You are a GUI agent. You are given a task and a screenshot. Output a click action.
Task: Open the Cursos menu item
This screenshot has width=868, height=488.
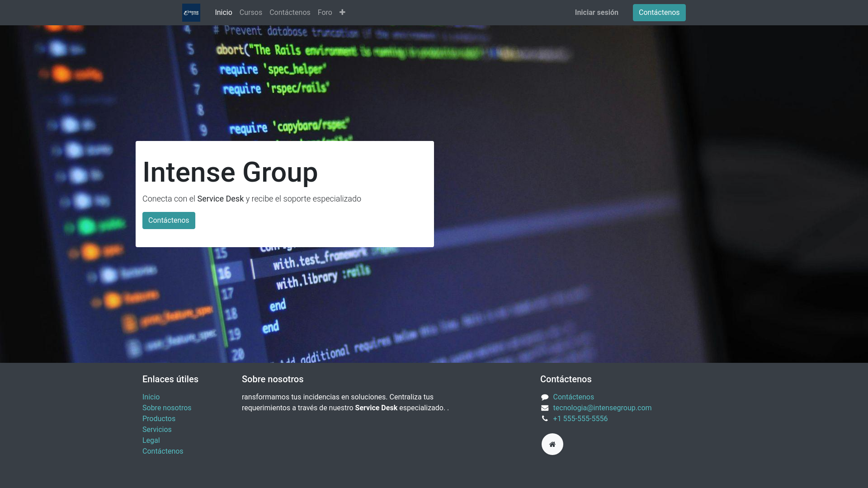click(250, 13)
